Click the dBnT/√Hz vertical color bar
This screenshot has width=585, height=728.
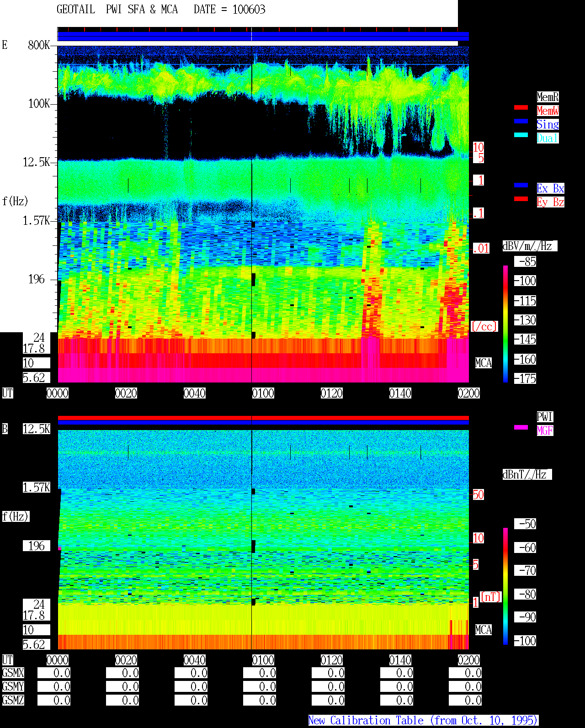[505, 586]
